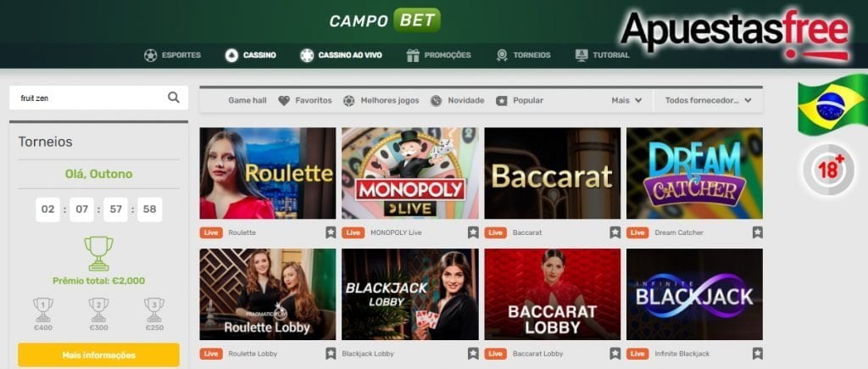Viewport: 868px width, 369px height.
Task: Switch to the Game hall tab
Action: [248, 101]
